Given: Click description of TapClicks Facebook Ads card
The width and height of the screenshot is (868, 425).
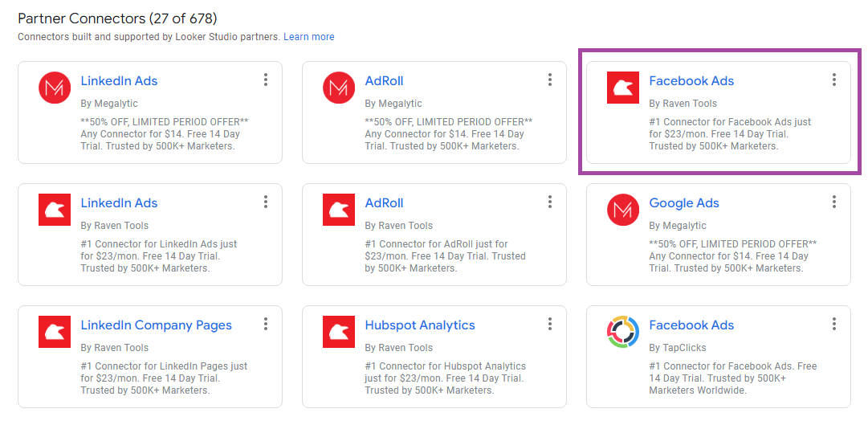Looking at the screenshot, I should pos(732,378).
